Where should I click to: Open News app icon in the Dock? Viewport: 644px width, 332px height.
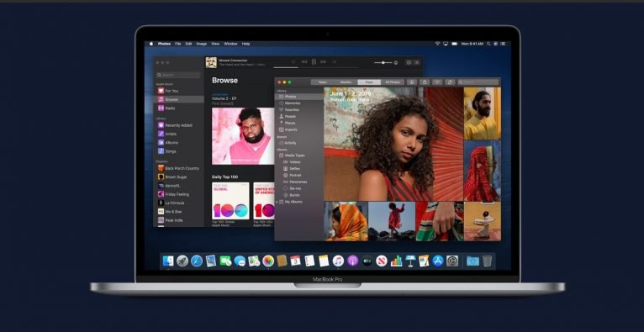382,261
